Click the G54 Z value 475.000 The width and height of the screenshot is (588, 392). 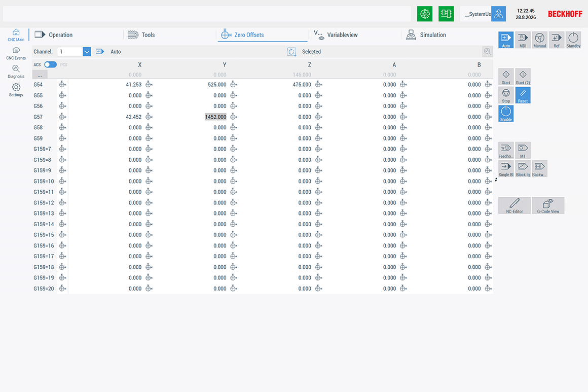pos(302,85)
